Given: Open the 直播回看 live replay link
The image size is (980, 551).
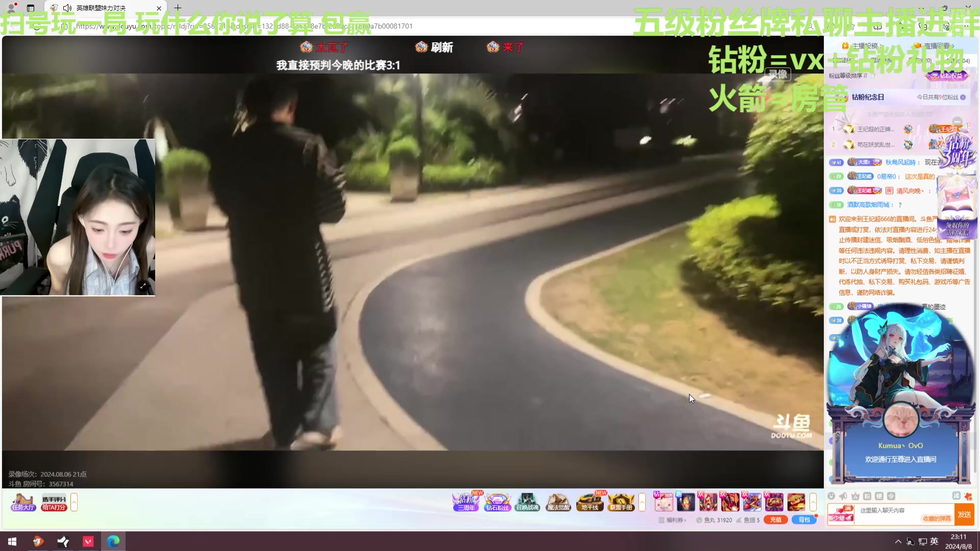Looking at the screenshot, I should point(934,46).
